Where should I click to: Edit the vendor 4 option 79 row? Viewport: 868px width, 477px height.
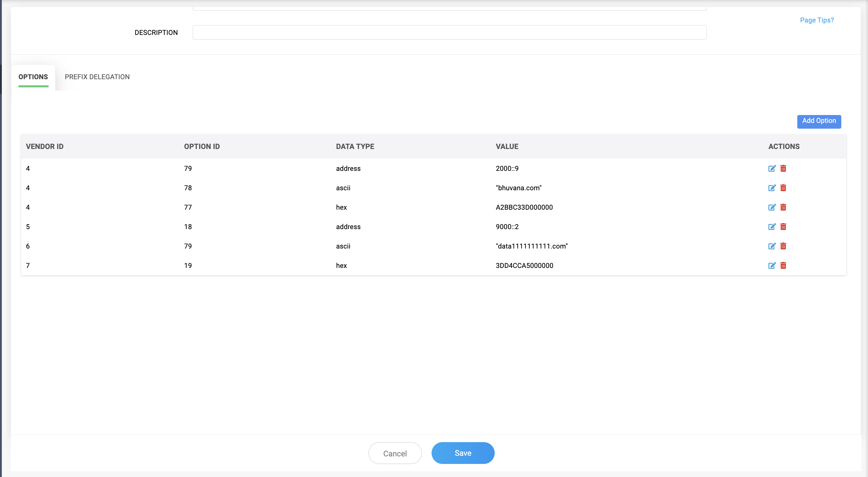tap(771, 168)
